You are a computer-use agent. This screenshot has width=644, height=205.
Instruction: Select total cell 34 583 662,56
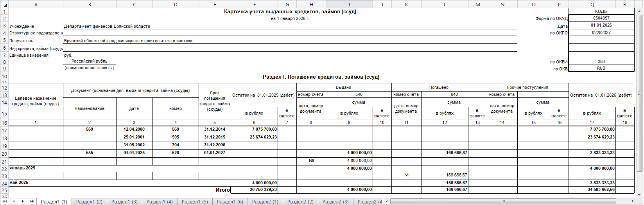pos(592,190)
